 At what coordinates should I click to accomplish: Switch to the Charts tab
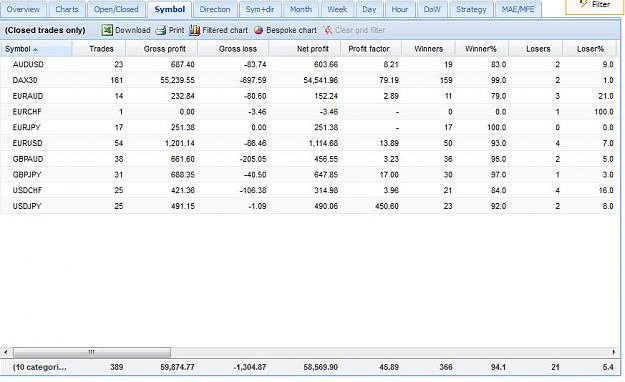coord(67,9)
